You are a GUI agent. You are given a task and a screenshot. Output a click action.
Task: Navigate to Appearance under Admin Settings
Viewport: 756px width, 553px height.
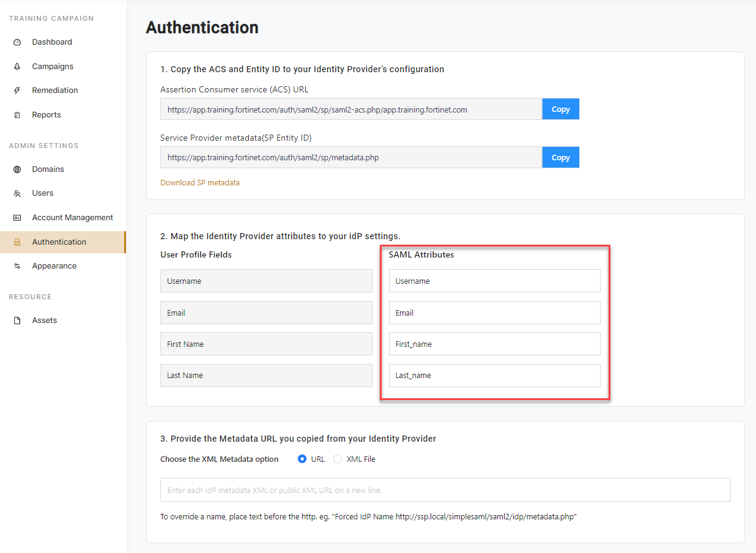pyautogui.click(x=54, y=265)
